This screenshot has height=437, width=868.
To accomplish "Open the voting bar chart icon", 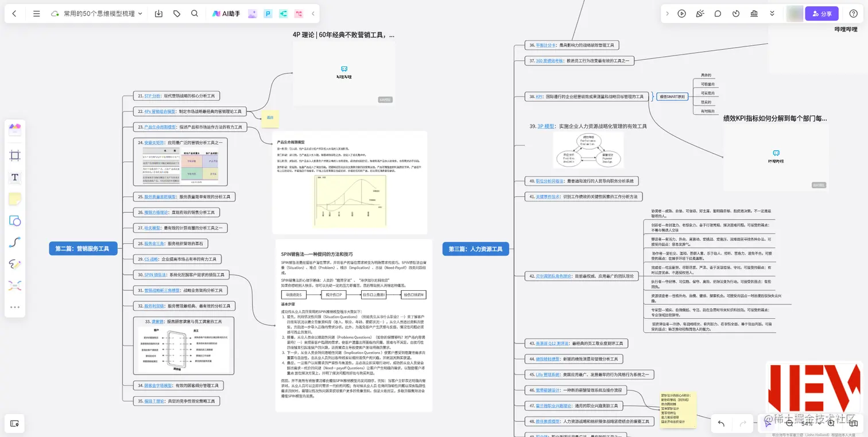I will pos(754,13).
